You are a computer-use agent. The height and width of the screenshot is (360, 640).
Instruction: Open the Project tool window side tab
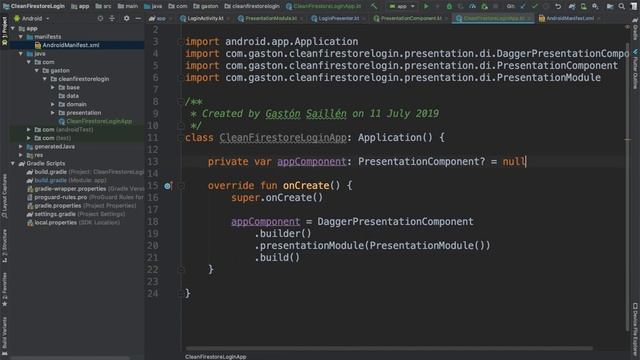pos(4,31)
